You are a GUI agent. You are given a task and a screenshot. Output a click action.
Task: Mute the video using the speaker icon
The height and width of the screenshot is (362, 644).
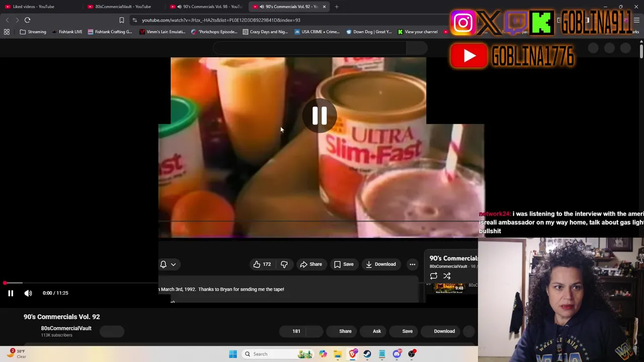tap(28, 293)
